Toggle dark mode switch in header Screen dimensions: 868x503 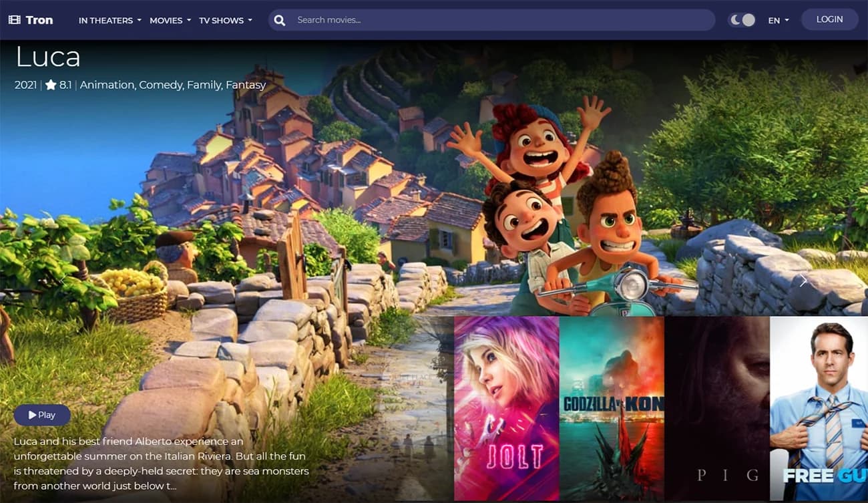[x=742, y=20]
